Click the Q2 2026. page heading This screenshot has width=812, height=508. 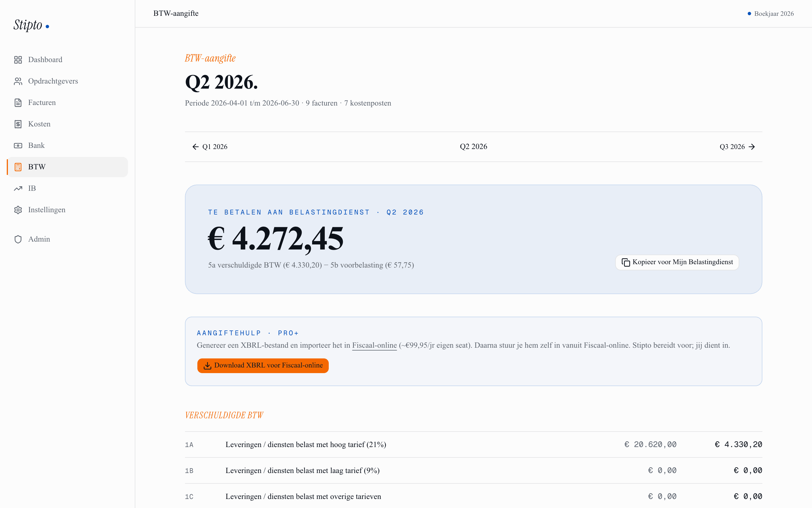221,82
